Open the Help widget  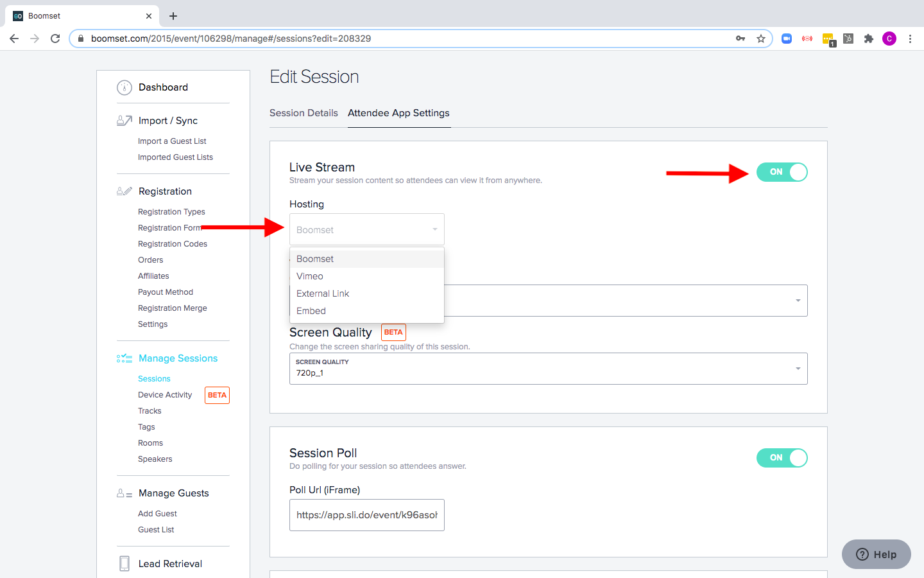click(x=877, y=554)
